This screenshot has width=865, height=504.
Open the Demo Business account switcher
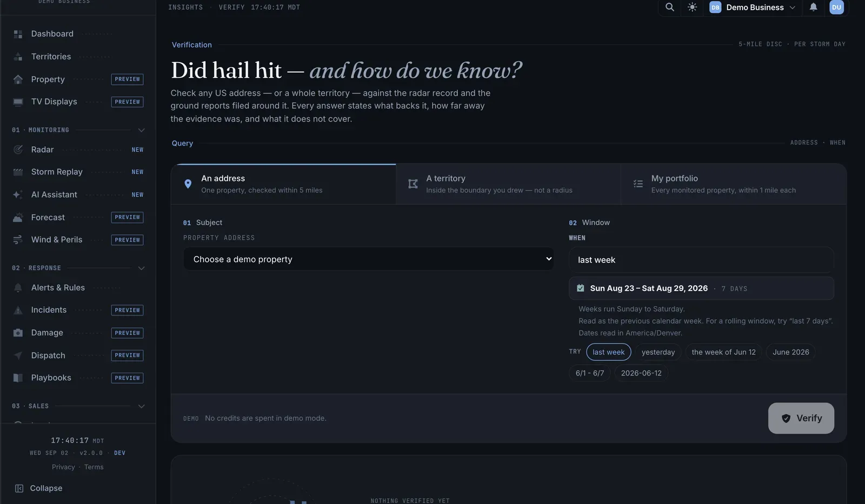(752, 7)
